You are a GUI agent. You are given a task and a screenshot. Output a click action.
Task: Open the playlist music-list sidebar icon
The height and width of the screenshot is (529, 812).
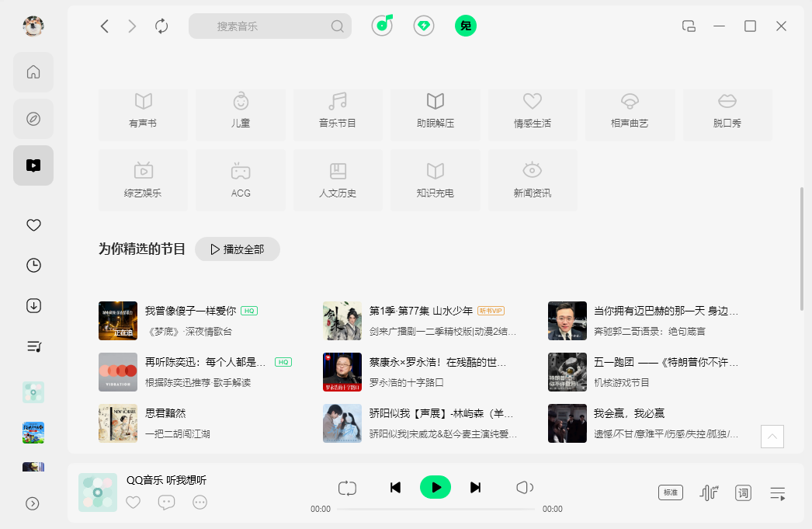pyautogui.click(x=33, y=346)
